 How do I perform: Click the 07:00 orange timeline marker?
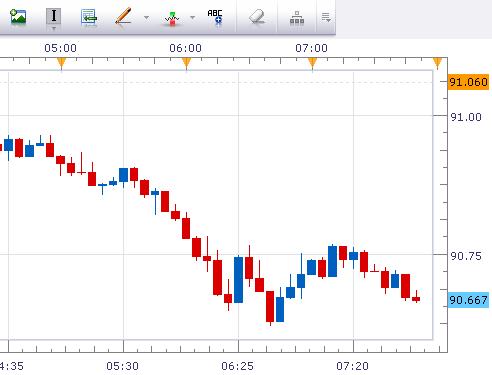[312, 62]
